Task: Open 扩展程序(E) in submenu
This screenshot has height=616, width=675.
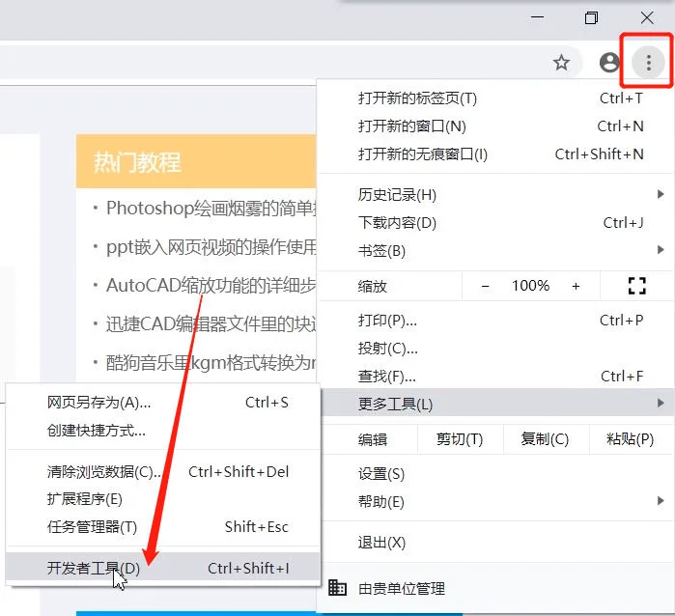Action: click(163, 499)
